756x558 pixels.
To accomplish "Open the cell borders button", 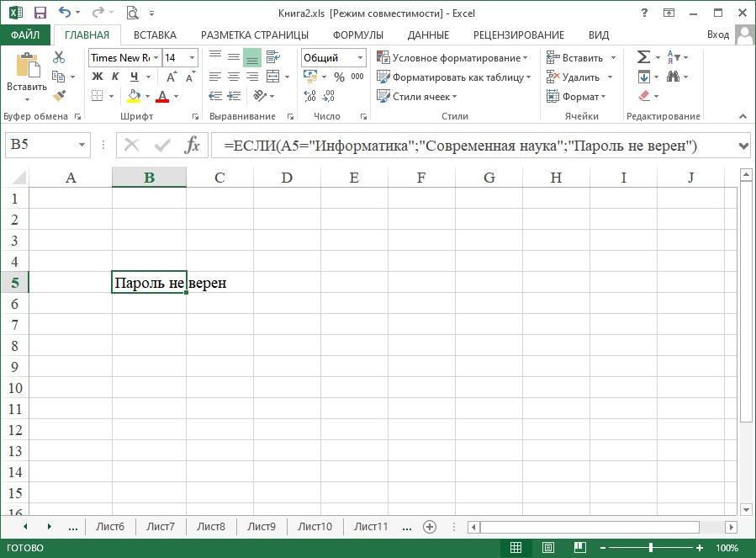I will click(x=97, y=96).
